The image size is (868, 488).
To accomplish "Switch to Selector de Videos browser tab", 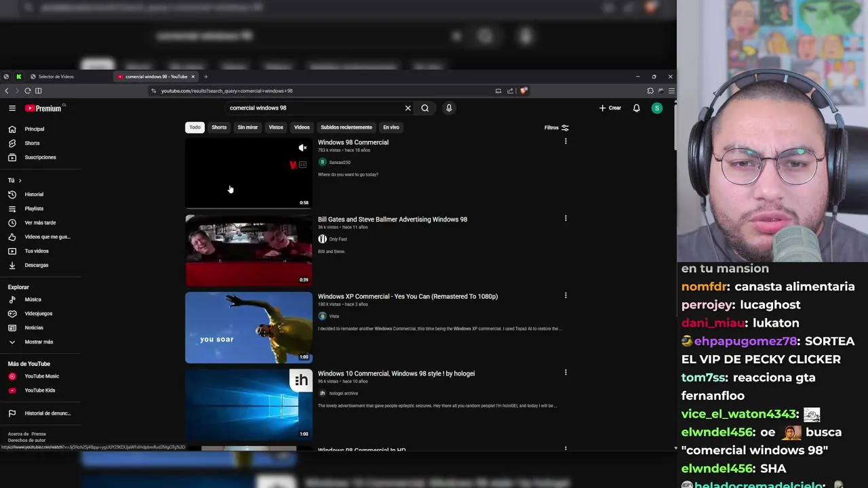I will [56, 77].
